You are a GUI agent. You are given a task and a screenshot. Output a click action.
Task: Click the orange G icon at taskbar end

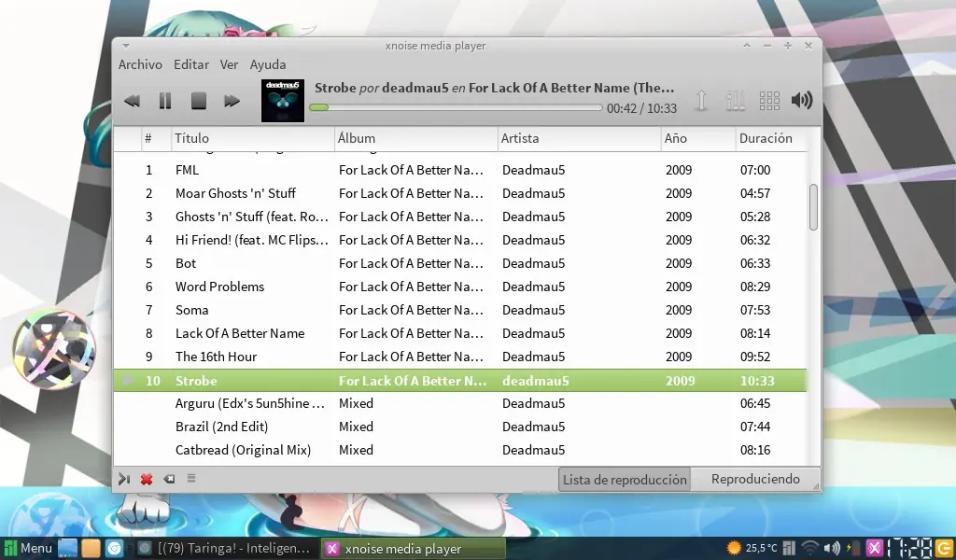(x=945, y=549)
